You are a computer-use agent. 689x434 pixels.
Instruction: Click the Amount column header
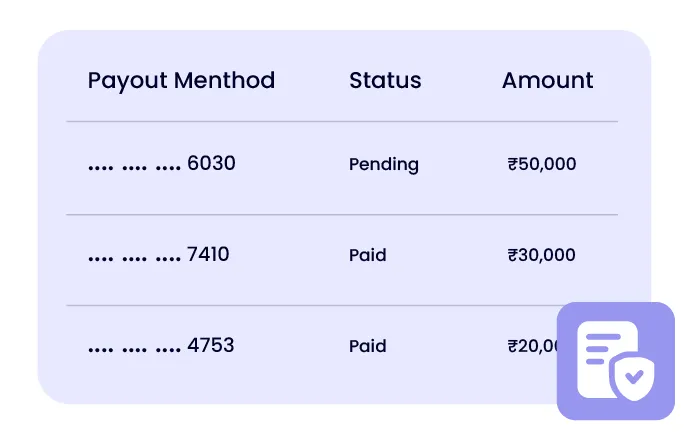click(547, 81)
